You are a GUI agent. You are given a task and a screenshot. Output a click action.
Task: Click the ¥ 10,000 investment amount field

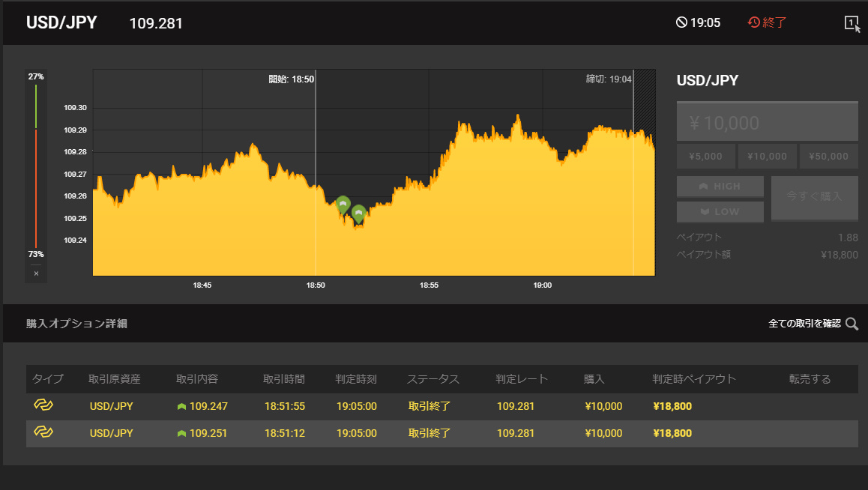pos(768,121)
